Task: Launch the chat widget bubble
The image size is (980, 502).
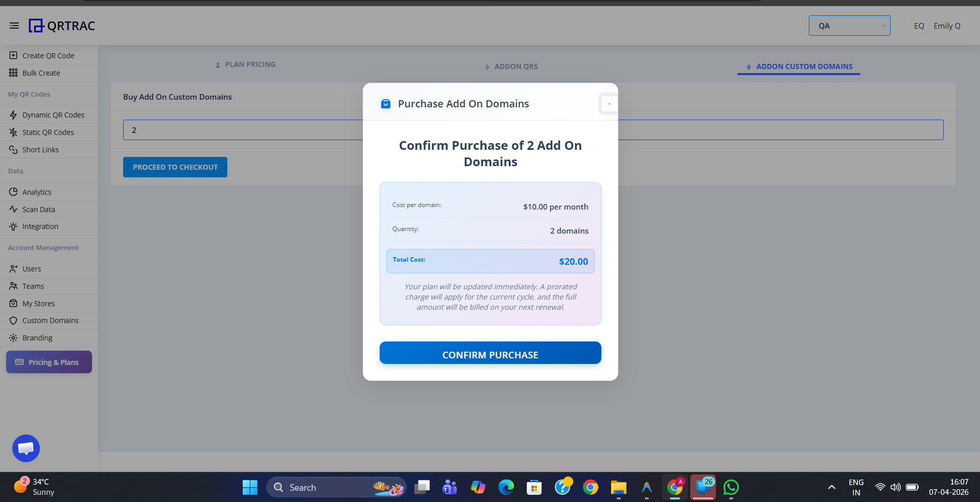Action: coord(26,448)
